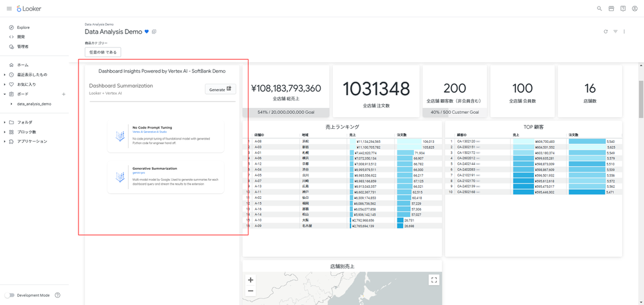644x305 pixels.
Task: Expand お気に入り section
Action: coord(5,84)
